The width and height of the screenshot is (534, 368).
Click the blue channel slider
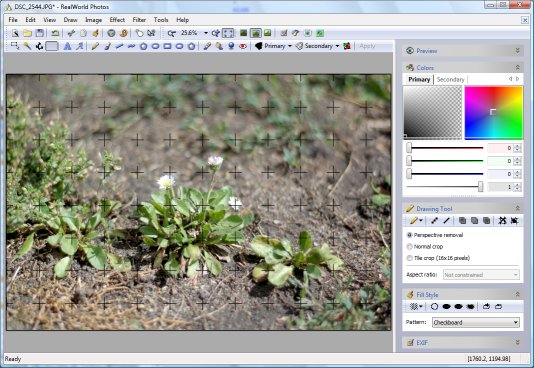[445, 174]
